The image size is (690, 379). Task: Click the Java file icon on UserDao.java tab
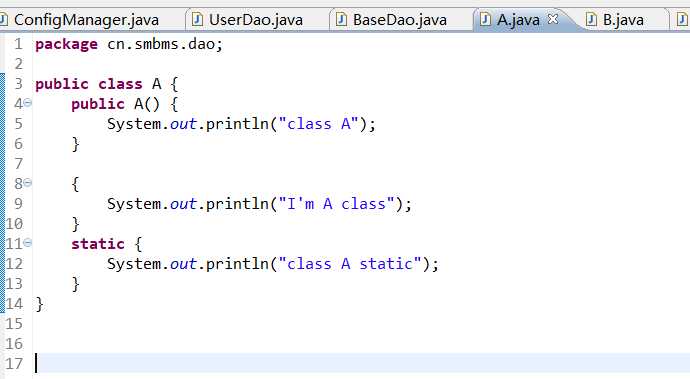(x=197, y=19)
